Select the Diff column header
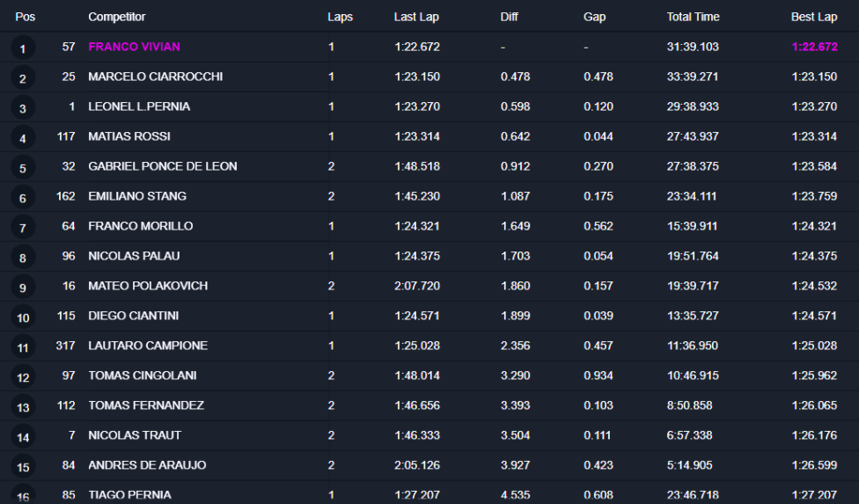 (510, 17)
